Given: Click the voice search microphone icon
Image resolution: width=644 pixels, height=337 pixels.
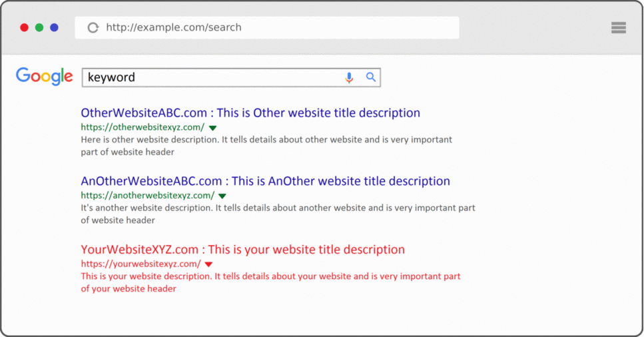Looking at the screenshot, I should [x=349, y=78].
